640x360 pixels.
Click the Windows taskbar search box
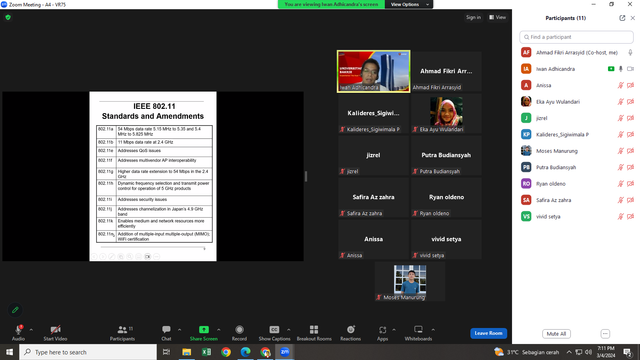[88, 352]
